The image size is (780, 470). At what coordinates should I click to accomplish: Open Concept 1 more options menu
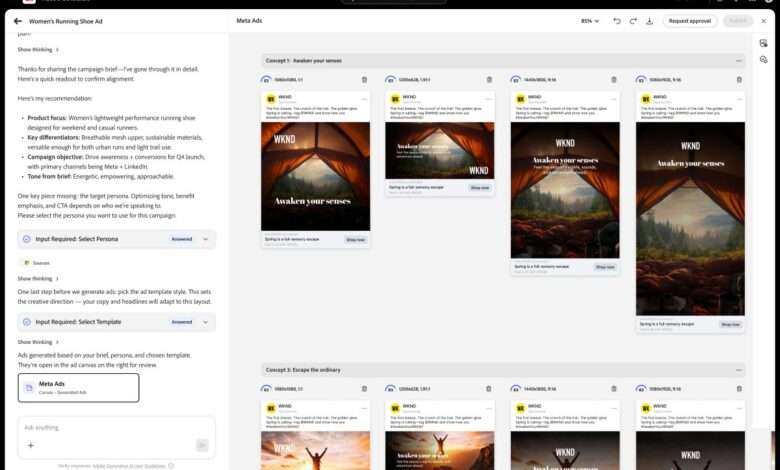pyautogui.click(x=739, y=60)
